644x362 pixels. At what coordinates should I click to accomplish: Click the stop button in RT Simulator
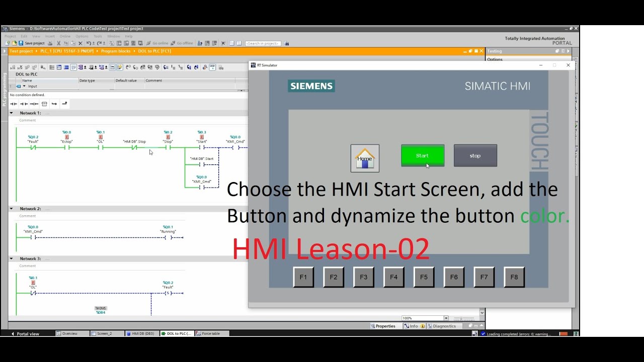click(475, 156)
